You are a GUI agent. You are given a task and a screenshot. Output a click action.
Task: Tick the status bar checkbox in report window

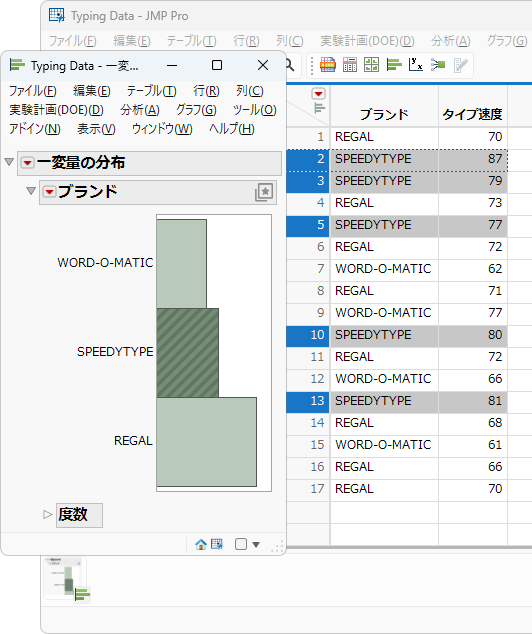pos(241,544)
